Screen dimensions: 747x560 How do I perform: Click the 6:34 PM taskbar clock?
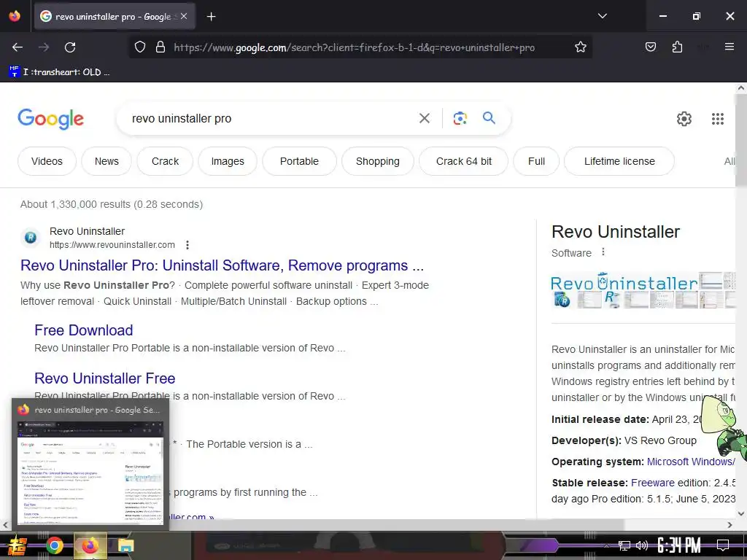(679, 545)
